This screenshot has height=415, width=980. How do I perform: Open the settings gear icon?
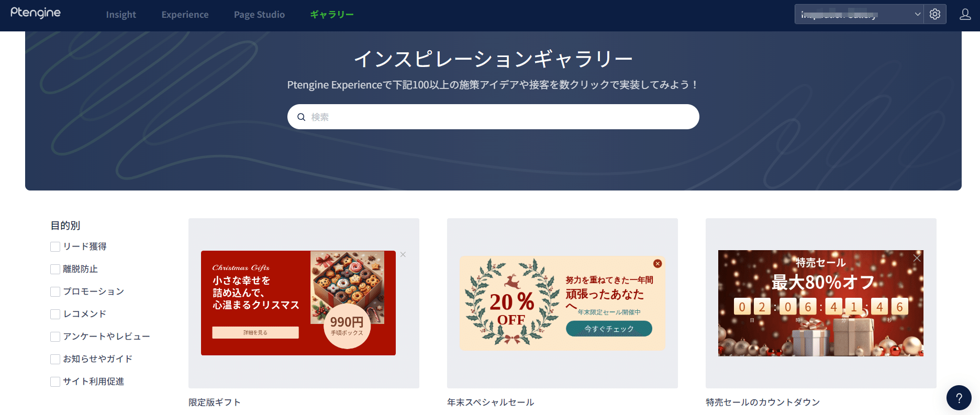pos(935,14)
